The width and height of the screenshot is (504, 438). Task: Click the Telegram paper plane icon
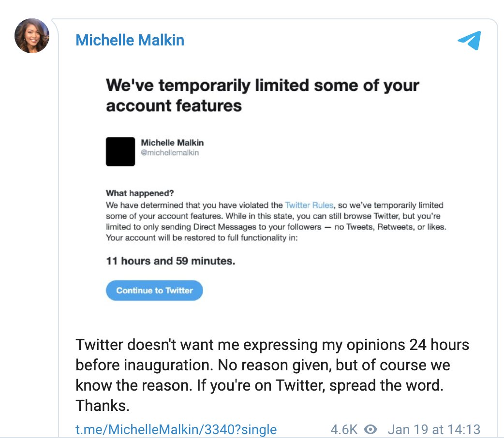click(x=469, y=41)
